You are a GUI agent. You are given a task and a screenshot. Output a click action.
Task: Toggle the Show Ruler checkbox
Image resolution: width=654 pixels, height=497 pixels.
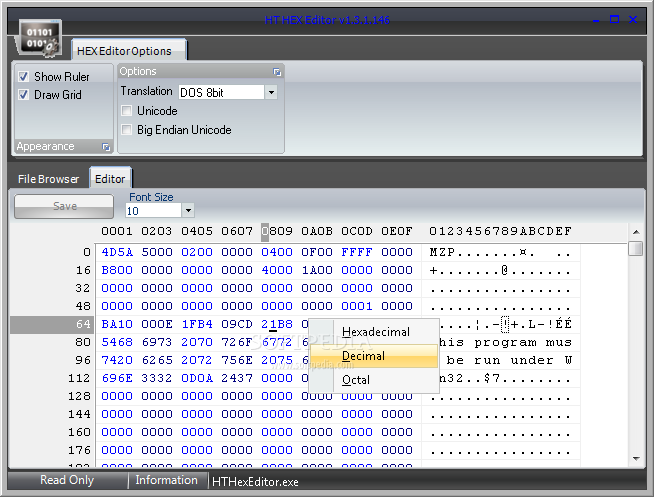tap(23, 77)
